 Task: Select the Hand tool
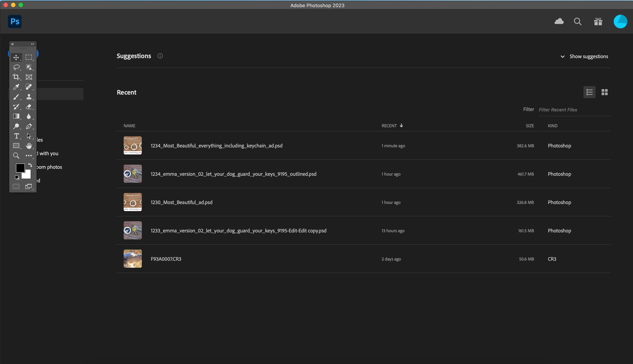(x=29, y=146)
